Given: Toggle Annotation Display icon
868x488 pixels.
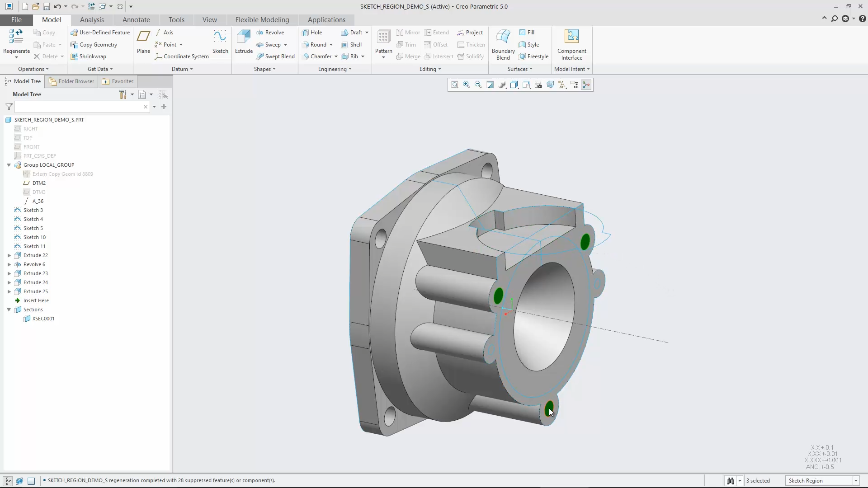Looking at the screenshot, I should click(574, 85).
